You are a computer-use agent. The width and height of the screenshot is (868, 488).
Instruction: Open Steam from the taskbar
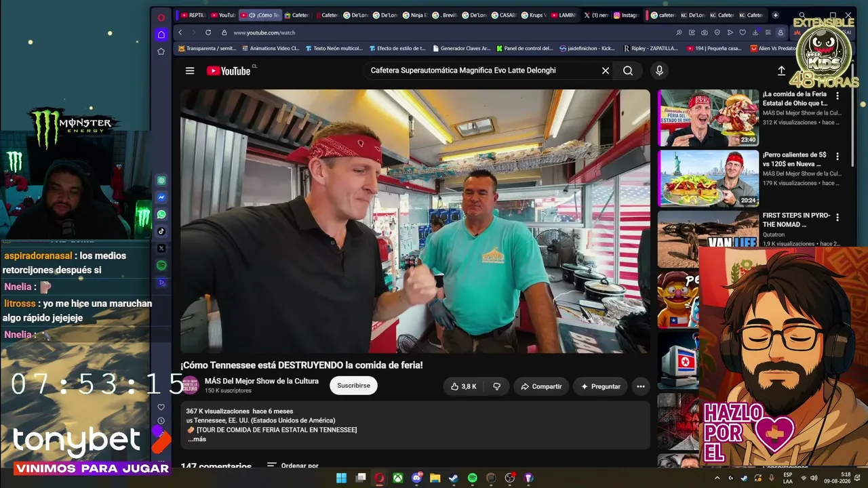pos(453,478)
